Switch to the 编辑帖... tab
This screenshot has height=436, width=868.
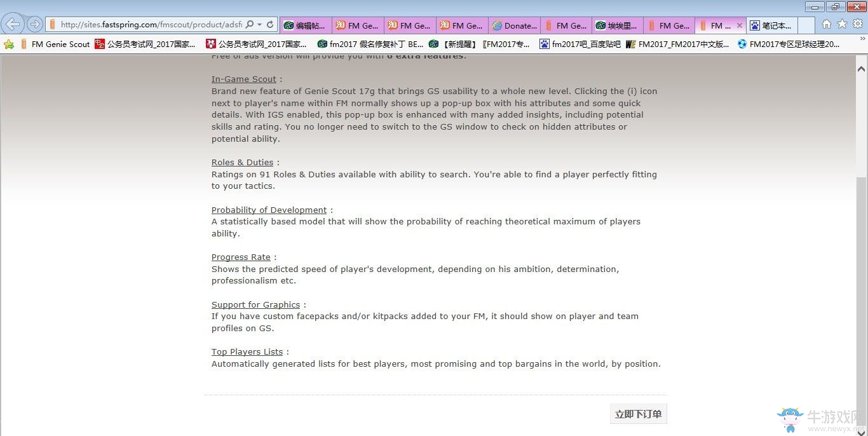pyautogui.click(x=306, y=25)
